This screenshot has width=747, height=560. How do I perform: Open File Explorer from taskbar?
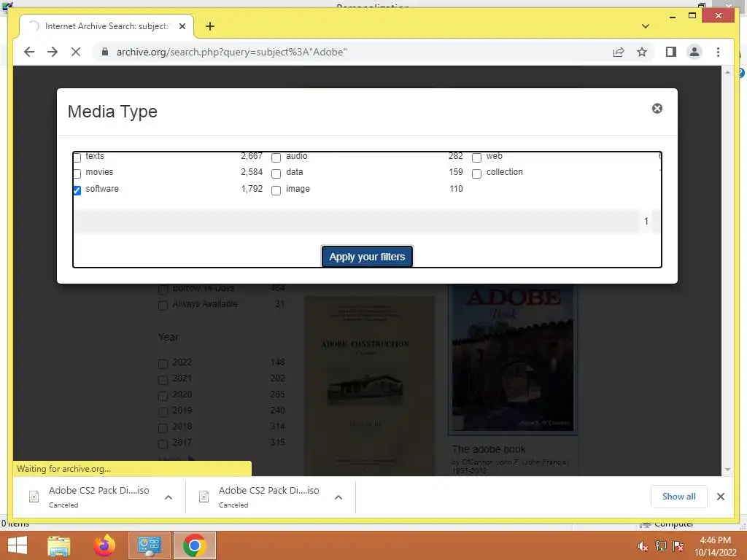(x=59, y=545)
